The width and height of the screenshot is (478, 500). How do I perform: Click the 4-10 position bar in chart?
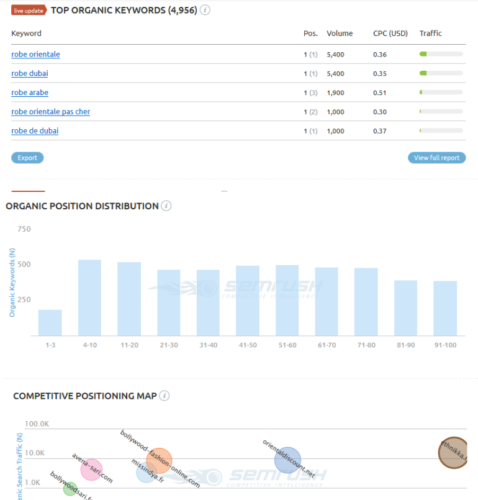tap(90, 298)
